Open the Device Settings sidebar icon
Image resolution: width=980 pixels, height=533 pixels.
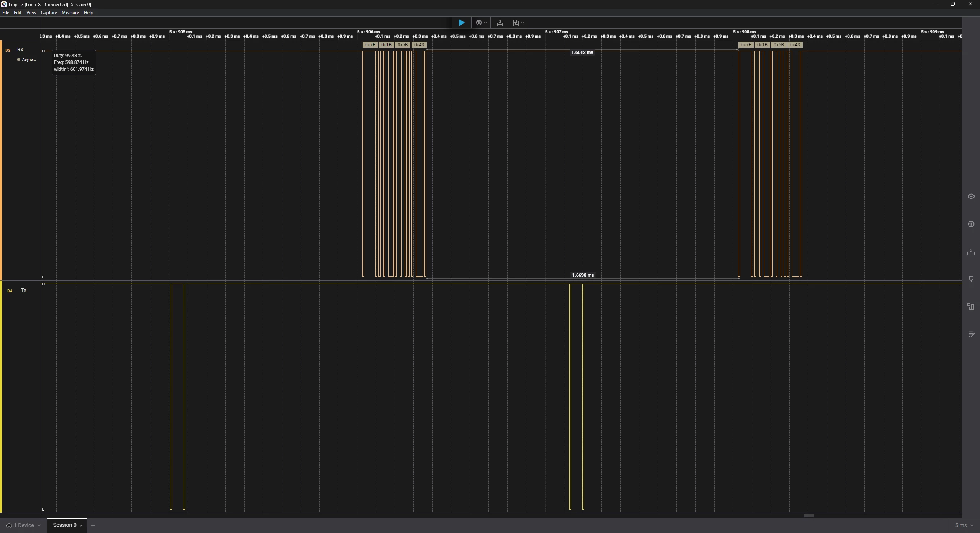(971, 196)
